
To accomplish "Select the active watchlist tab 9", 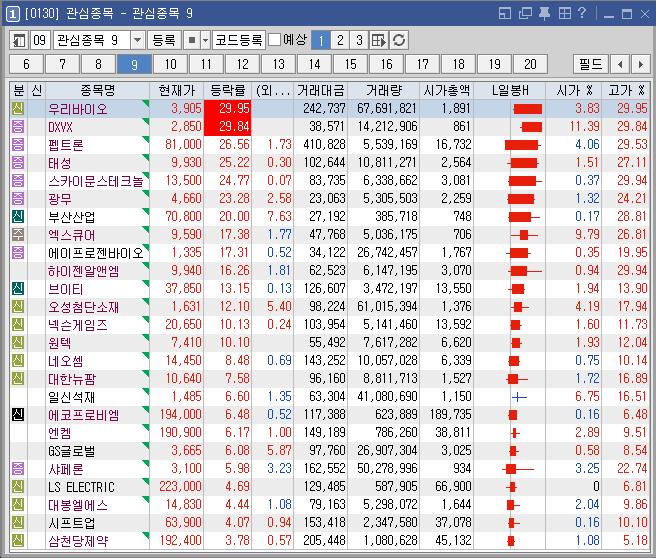I will (x=134, y=64).
